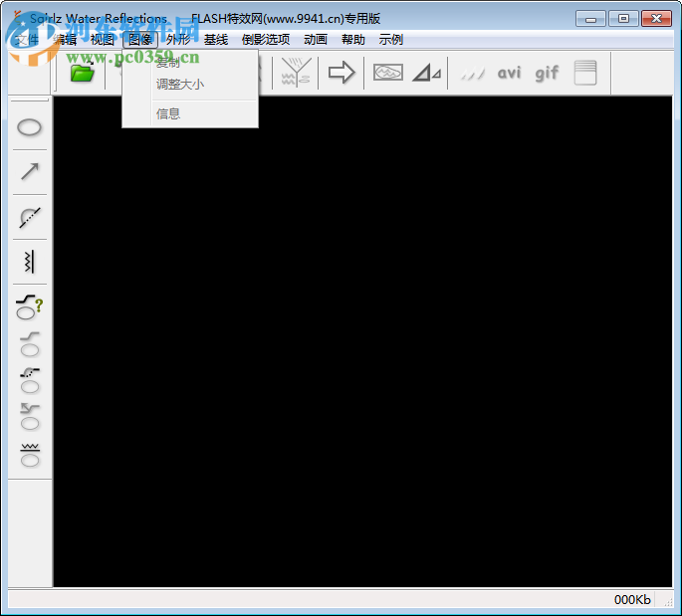682x616 pixels.
Task: Click the curve-ellipse question mark icon
Action: pos(30,307)
